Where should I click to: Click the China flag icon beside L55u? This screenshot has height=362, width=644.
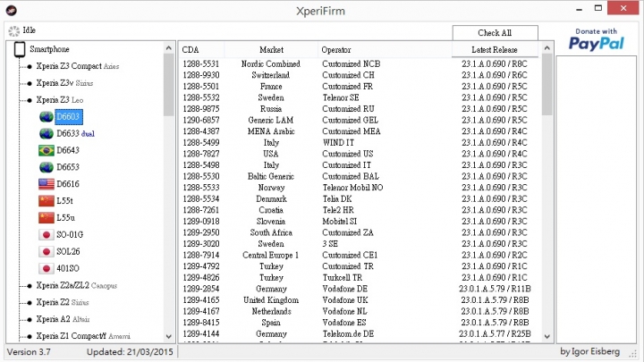pos(47,218)
